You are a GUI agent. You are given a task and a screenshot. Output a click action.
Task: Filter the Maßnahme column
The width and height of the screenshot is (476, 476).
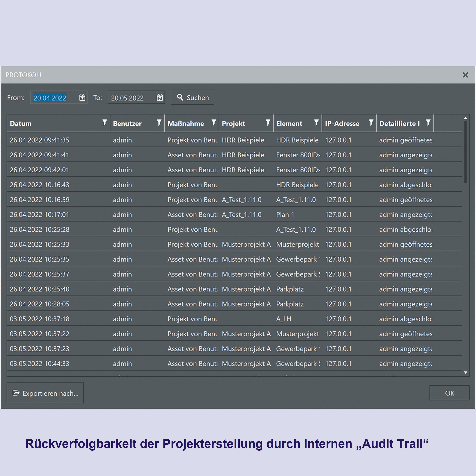click(x=214, y=123)
